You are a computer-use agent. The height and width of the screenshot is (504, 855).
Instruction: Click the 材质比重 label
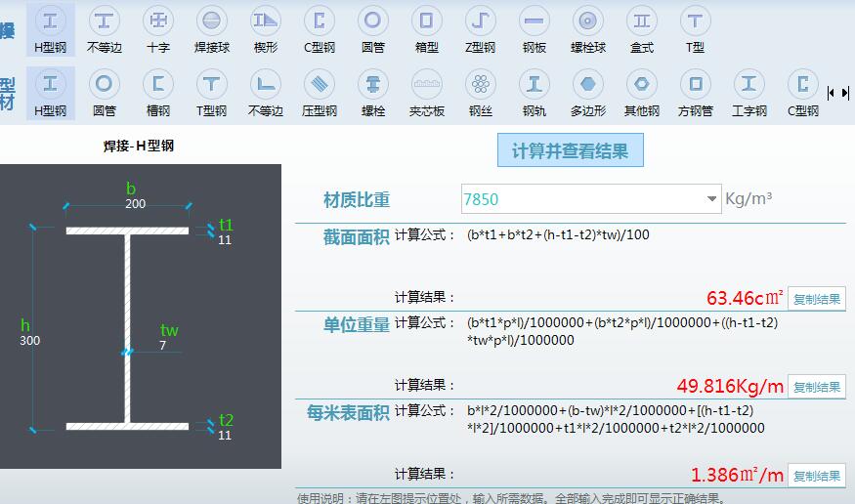[357, 199]
